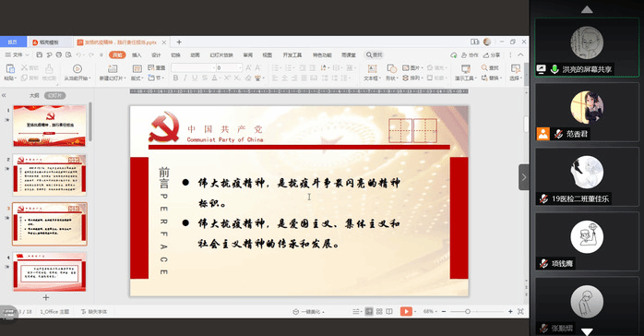Click the save icon in quick toolbar
The image size is (644, 336).
(40, 54)
